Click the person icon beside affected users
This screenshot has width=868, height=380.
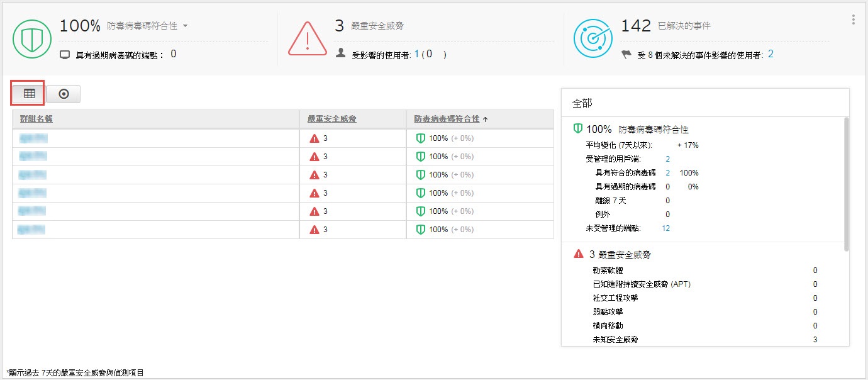341,54
